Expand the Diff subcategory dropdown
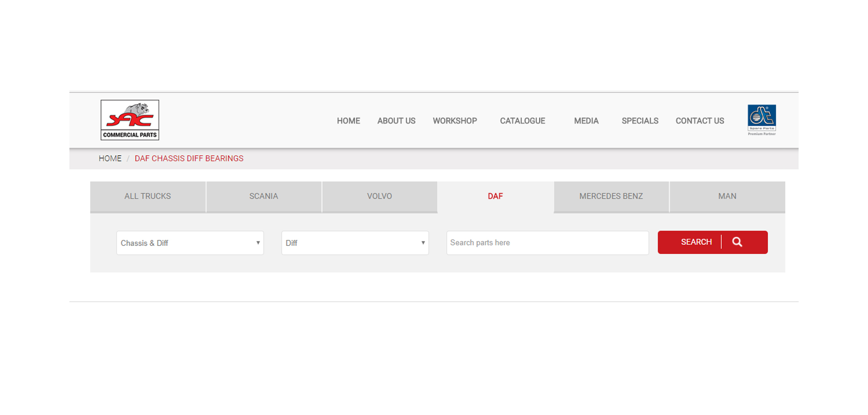 coord(355,243)
